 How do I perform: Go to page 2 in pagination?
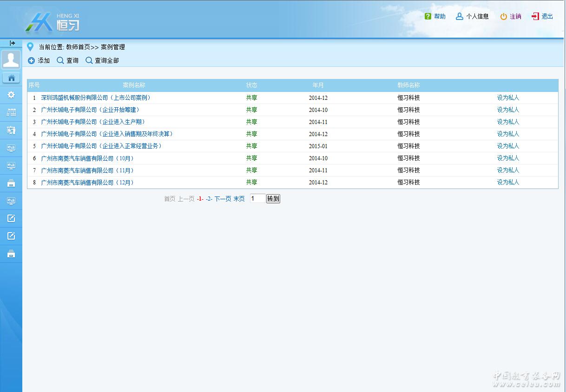pyautogui.click(x=209, y=199)
